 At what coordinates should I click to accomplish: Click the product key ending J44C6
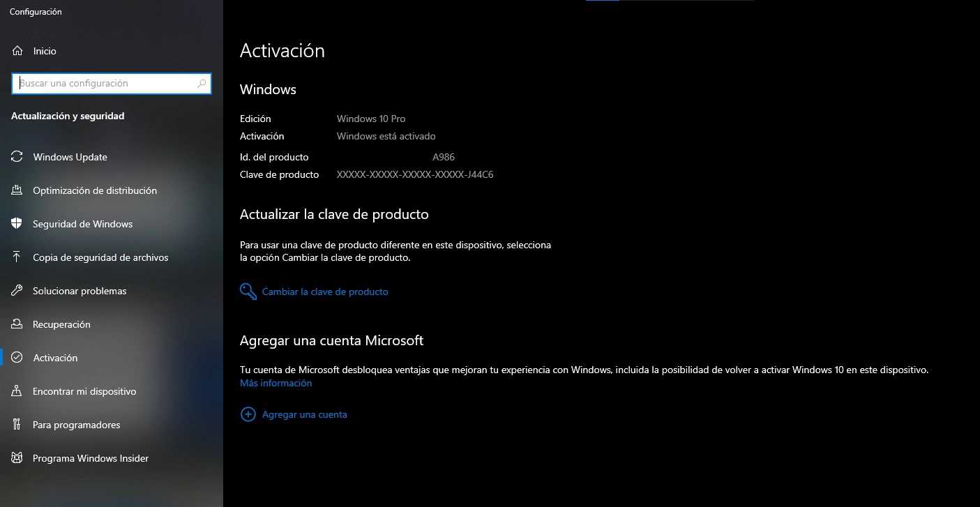pos(415,174)
